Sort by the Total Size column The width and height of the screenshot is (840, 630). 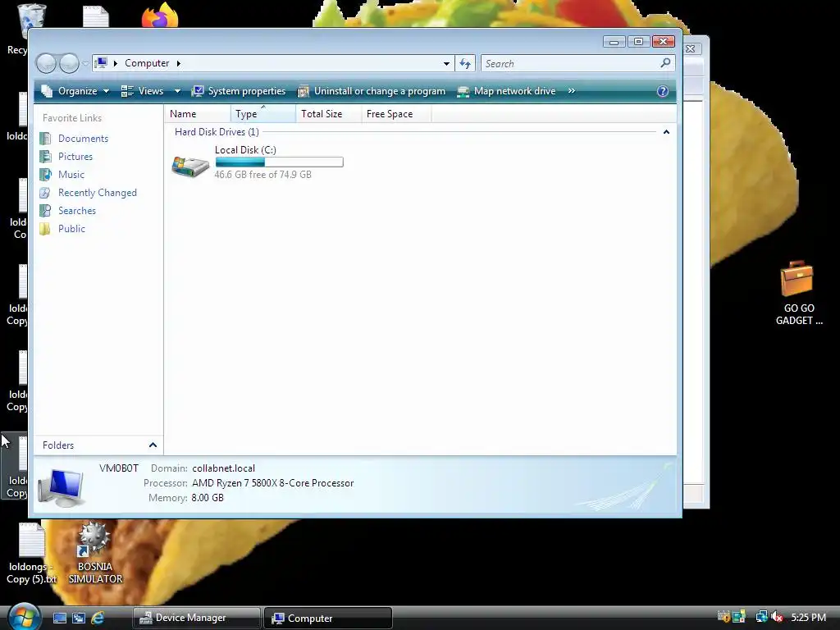pyautogui.click(x=328, y=113)
